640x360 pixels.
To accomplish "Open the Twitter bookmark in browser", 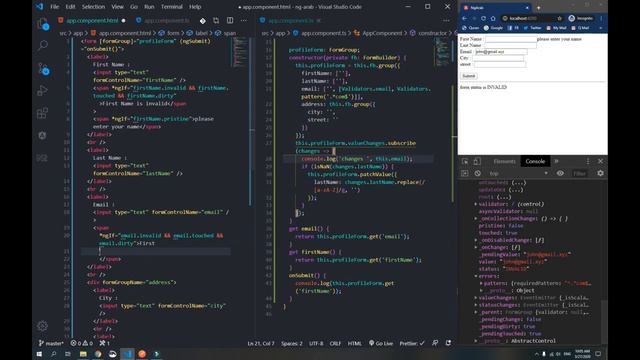I will (x=532, y=28).
